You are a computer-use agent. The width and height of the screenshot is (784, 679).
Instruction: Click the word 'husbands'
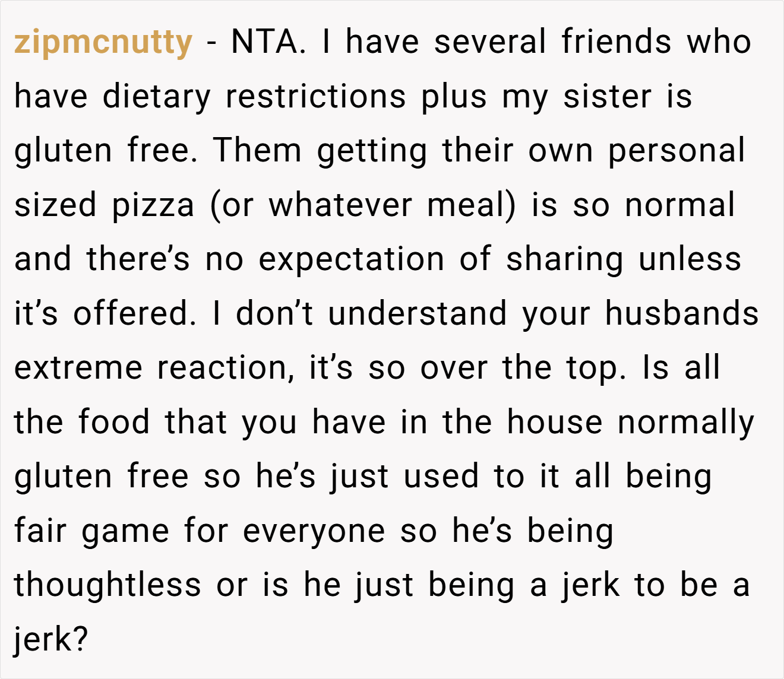682,313
